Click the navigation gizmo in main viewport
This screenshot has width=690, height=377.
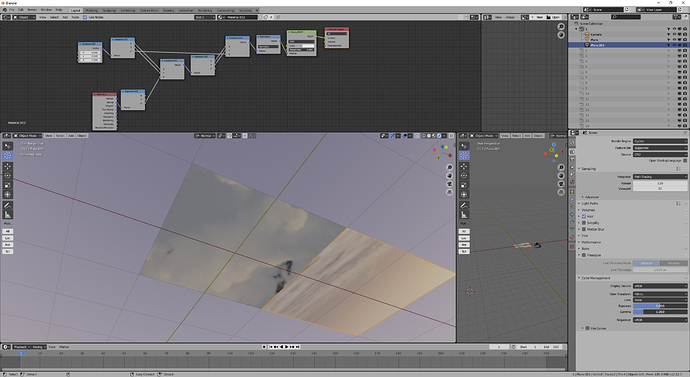tap(442, 152)
